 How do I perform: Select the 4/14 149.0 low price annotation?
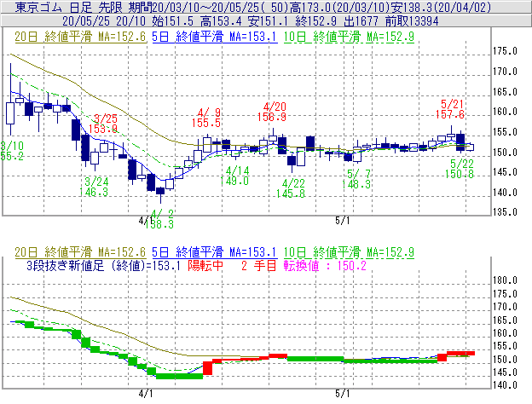tap(234, 176)
